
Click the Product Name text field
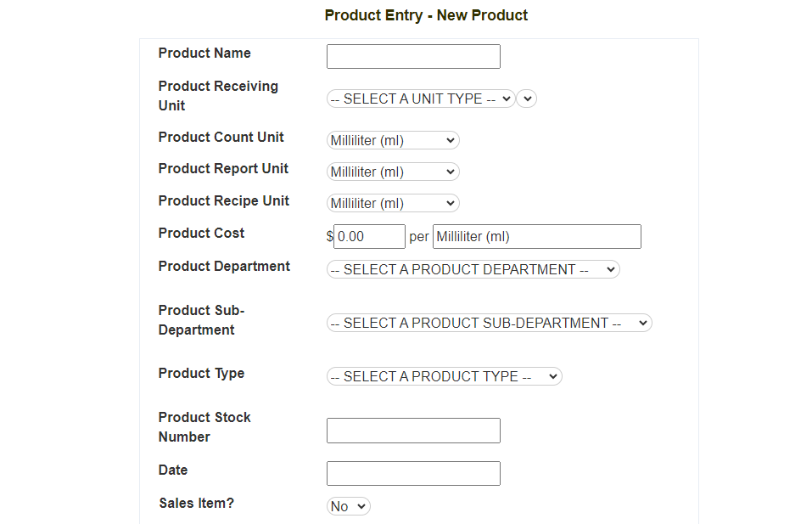413,57
